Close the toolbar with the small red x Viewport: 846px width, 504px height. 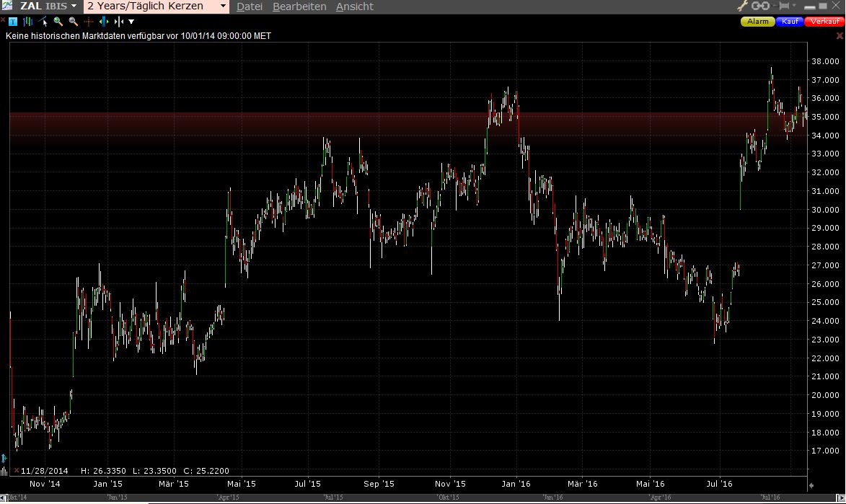click(x=3, y=20)
